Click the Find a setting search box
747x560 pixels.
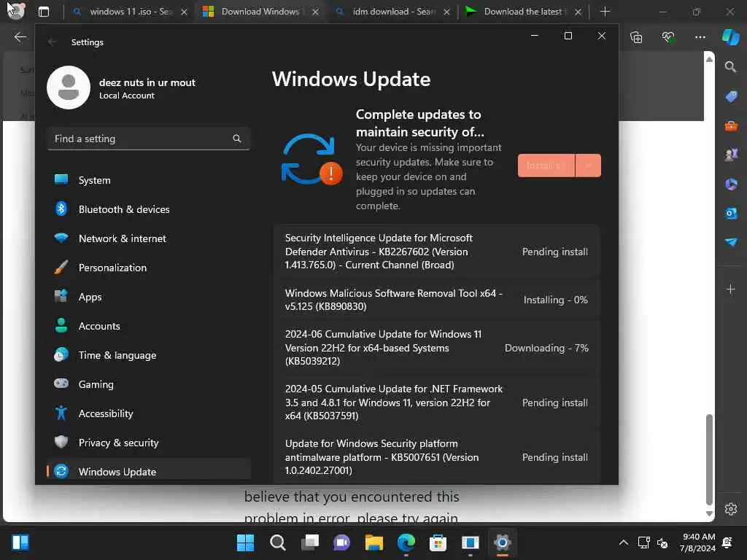149,139
